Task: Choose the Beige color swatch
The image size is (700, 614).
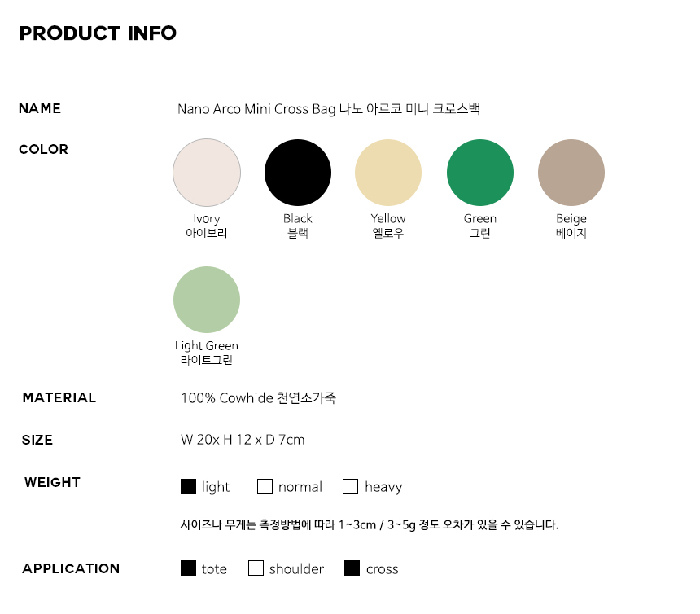Action: point(571,173)
